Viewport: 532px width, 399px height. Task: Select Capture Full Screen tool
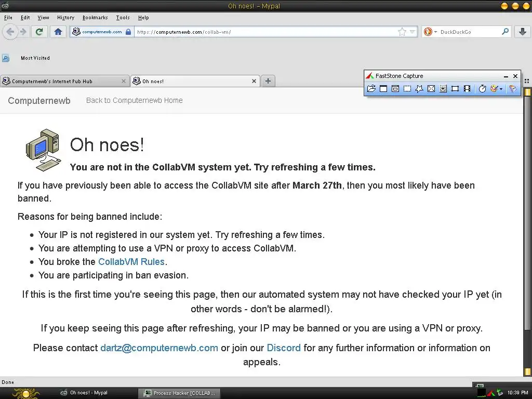[431, 88]
